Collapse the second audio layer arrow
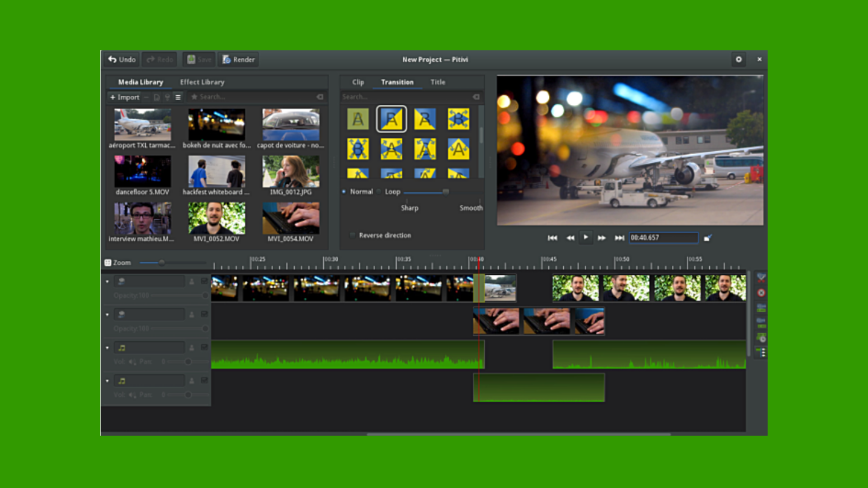Image resolution: width=868 pixels, height=488 pixels. pyautogui.click(x=107, y=380)
